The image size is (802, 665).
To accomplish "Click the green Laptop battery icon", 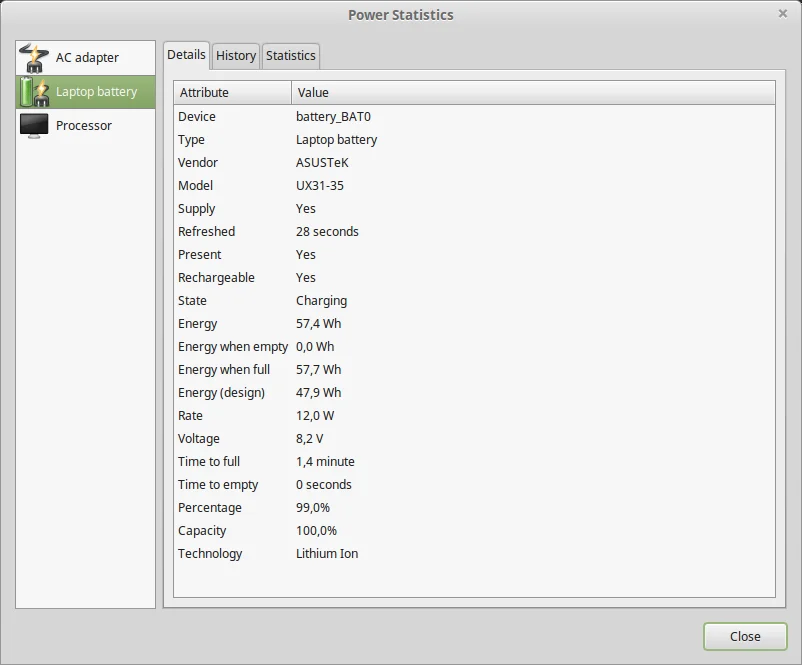I will click(x=34, y=92).
